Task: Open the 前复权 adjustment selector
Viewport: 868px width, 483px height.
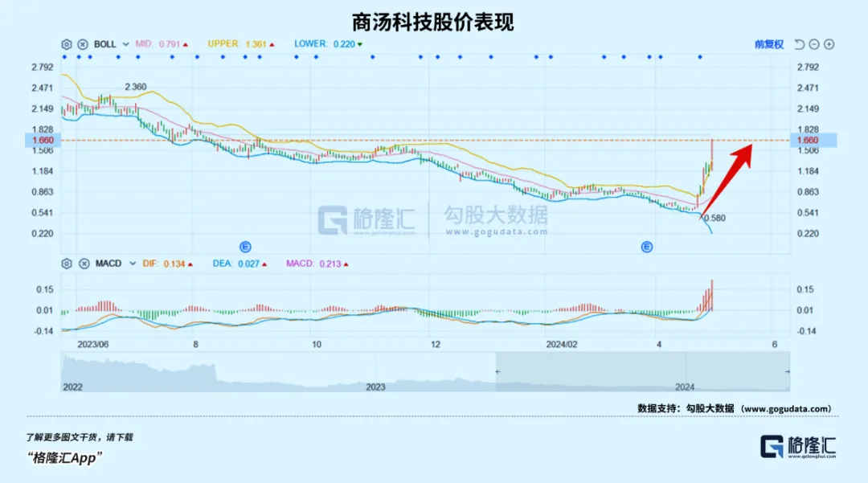Action: (768, 44)
